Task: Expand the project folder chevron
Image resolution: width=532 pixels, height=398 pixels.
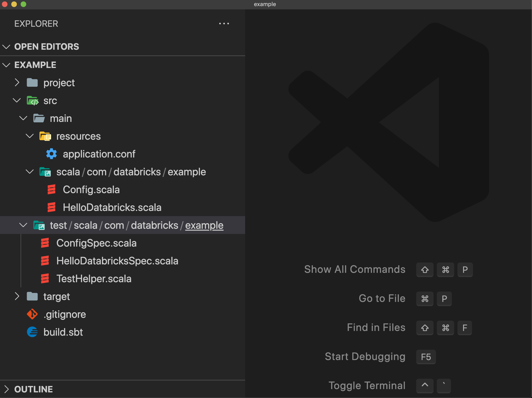Action: [17, 83]
